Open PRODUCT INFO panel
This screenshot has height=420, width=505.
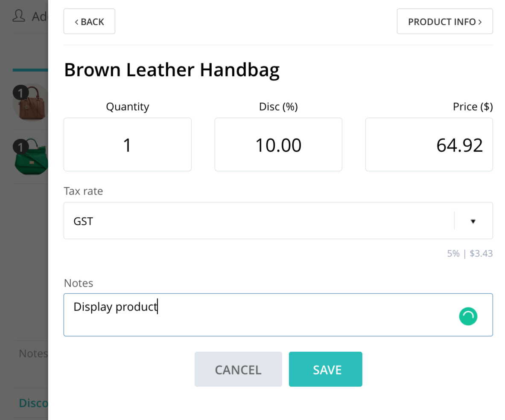[445, 21]
